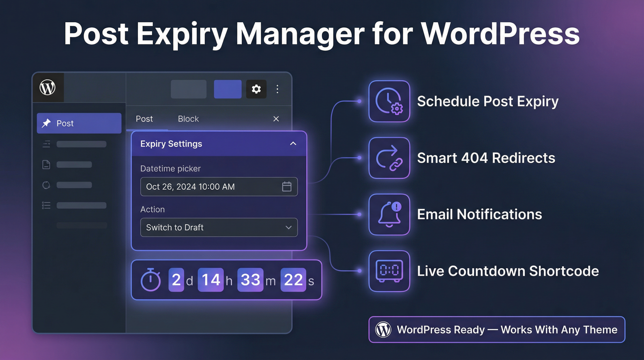
Task: Select the Post tab in the settings panel
Action: click(144, 119)
